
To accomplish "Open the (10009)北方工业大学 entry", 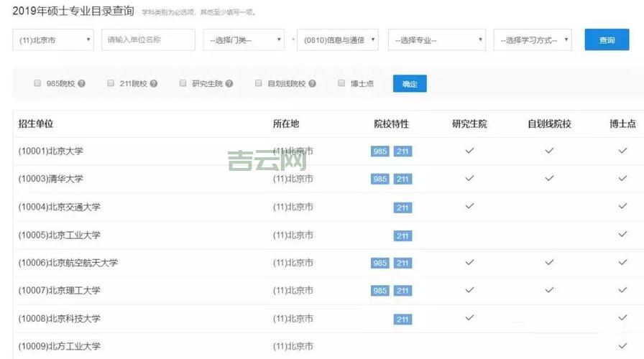I will 59,346.
